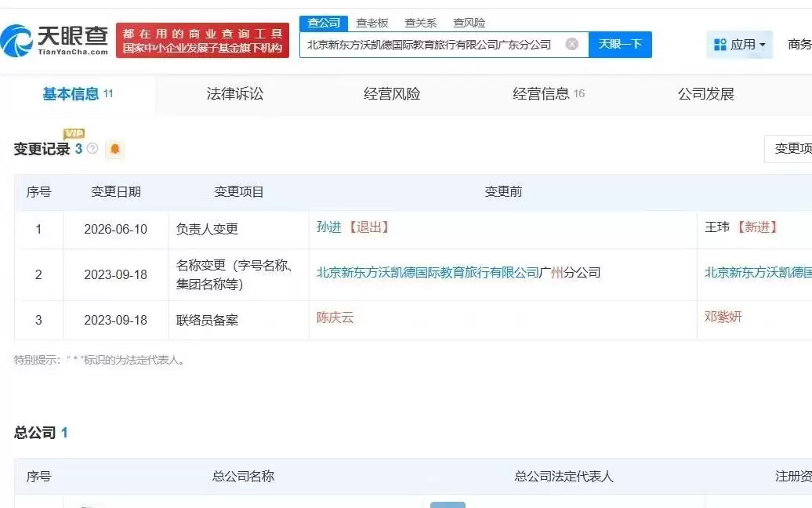The width and height of the screenshot is (812, 508).
Task: Select the 查老板 search tab
Action: coord(372,23)
